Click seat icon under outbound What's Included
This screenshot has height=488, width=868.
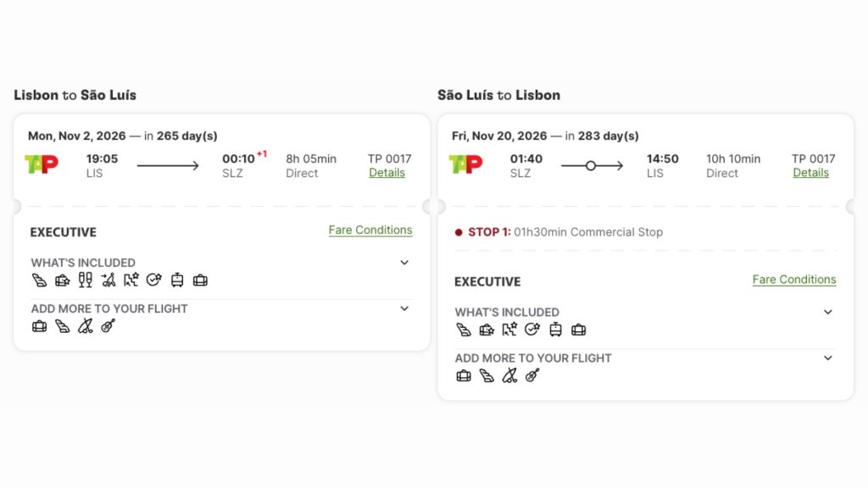39,280
